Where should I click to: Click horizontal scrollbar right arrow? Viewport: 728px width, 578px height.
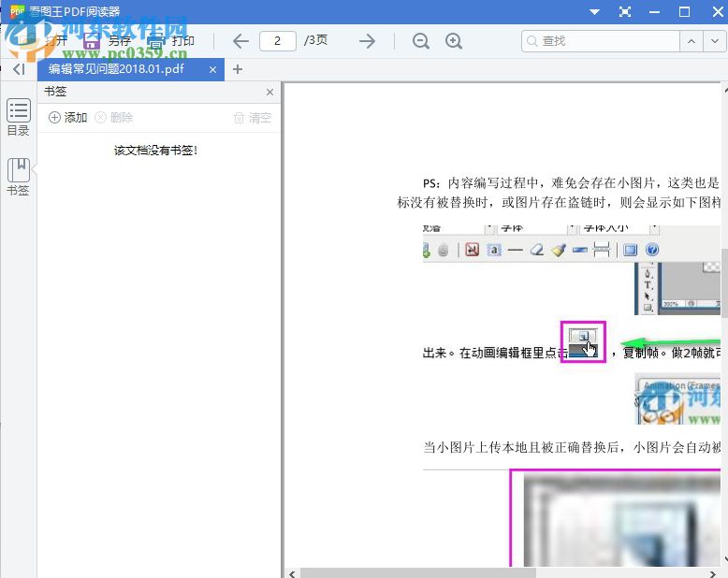pyautogui.click(x=713, y=574)
